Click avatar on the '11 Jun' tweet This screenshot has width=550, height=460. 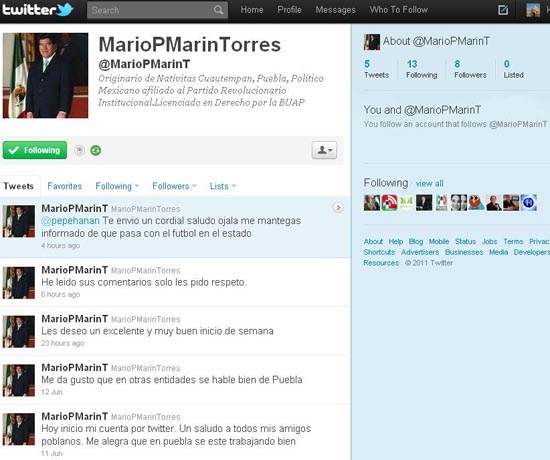coord(19,429)
